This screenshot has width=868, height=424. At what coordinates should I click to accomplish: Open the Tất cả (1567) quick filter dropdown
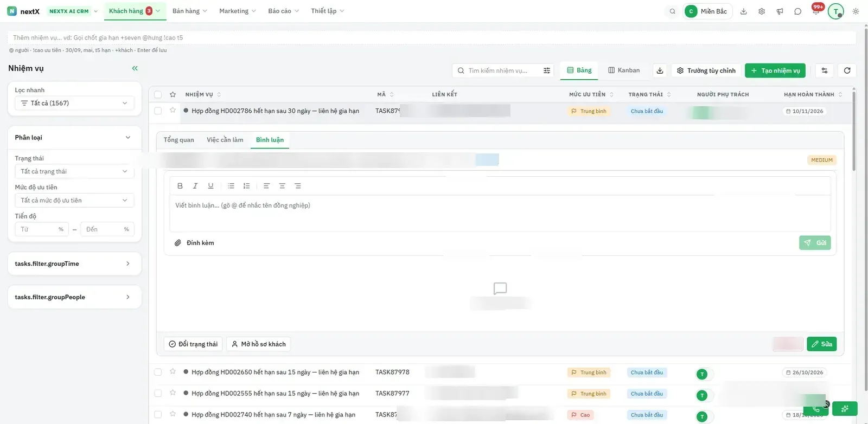coord(74,103)
